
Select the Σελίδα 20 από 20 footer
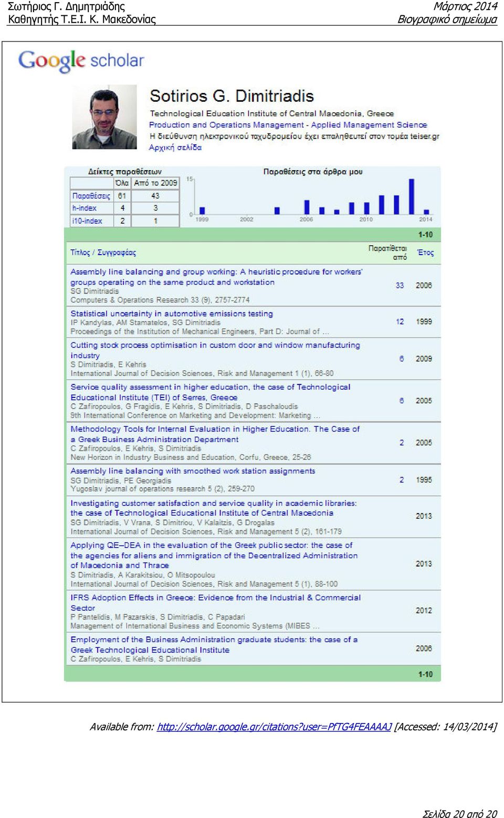(x=460, y=813)
